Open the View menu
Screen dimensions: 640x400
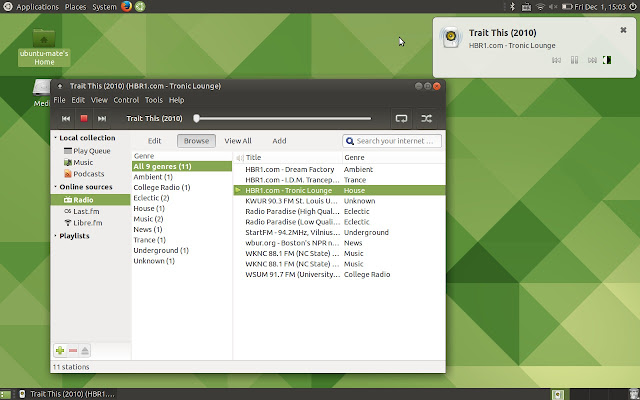click(x=99, y=100)
